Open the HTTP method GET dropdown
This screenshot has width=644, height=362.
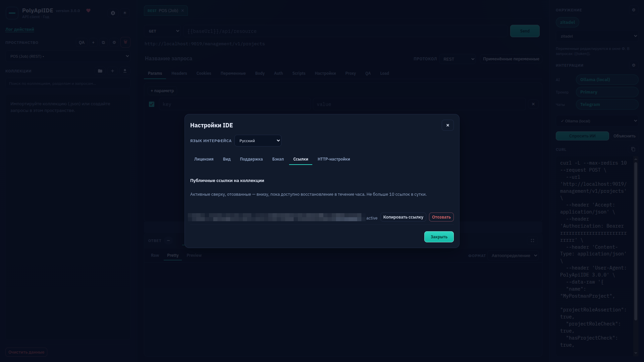click(163, 31)
